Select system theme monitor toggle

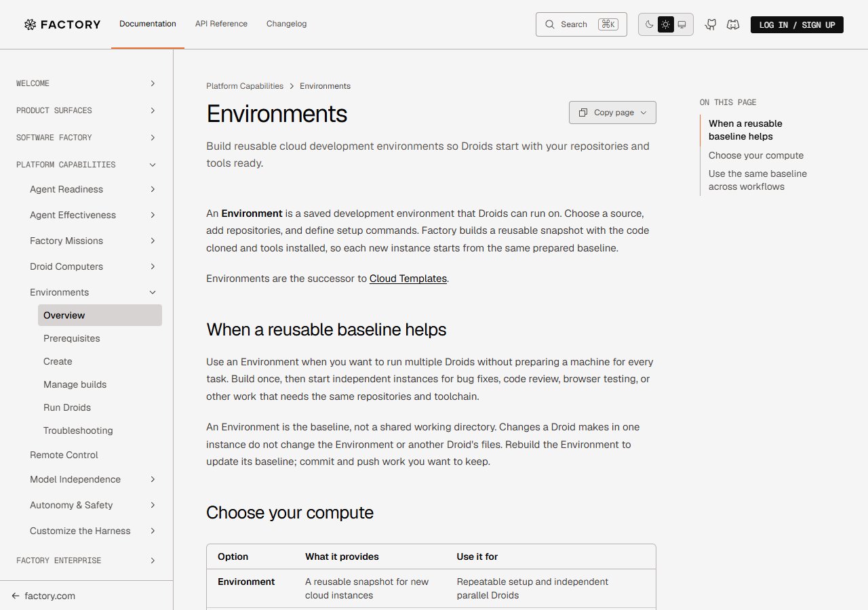click(x=682, y=24)
